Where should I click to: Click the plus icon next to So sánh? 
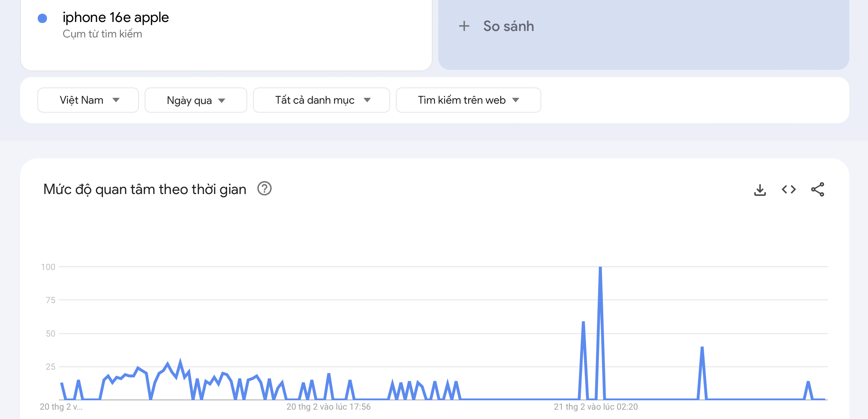(464, 26)
